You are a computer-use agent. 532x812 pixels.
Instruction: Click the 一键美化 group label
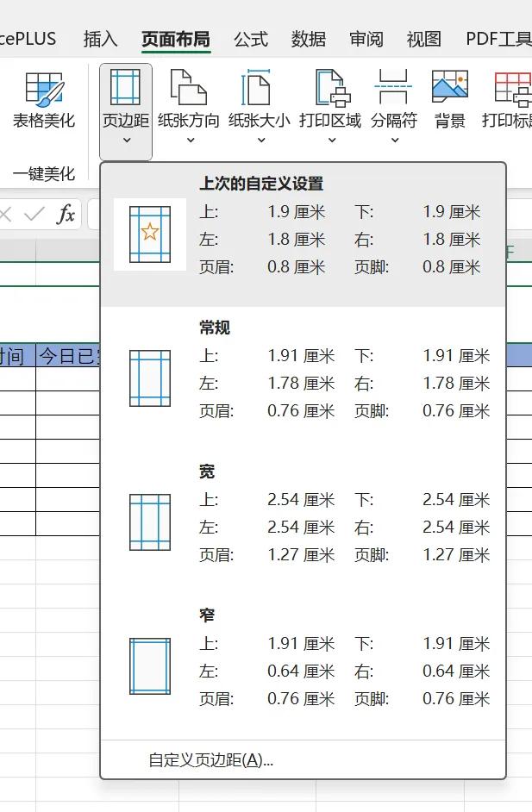[x=44, y=173]
